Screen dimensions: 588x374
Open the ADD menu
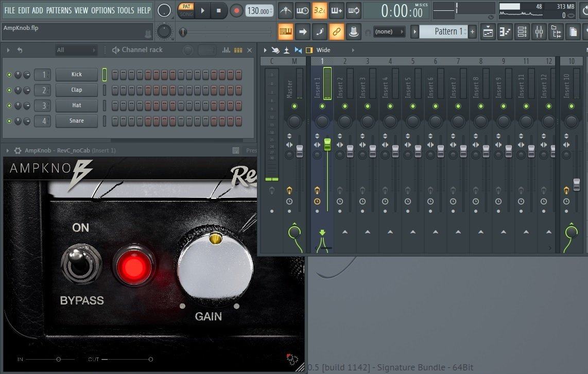(38, 10)
